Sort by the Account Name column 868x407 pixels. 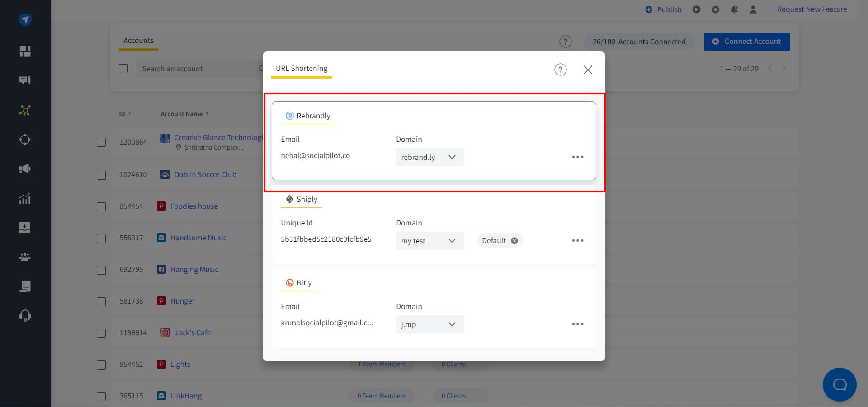(184, 114)
